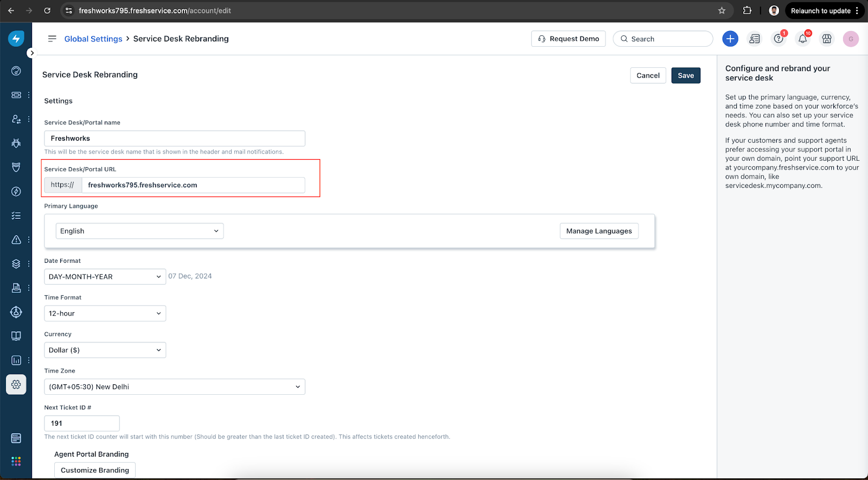Screen dimensions: 868x480
Task: Reload the page with browser refresh icon
Action: coord(47,10)
